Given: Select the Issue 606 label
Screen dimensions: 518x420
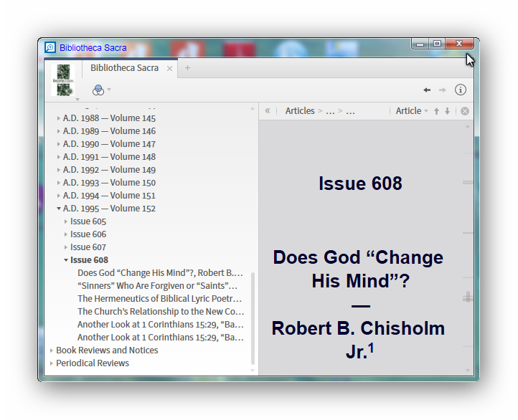Looking at the screenshot, I should pos(88,234).
